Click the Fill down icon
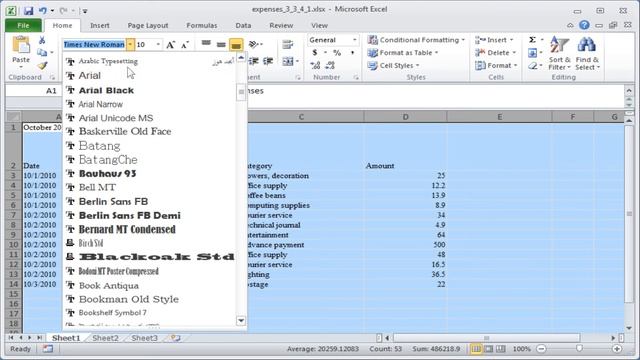Image resolution: width=640 pixels, height=360 pixels. (532, 53)
